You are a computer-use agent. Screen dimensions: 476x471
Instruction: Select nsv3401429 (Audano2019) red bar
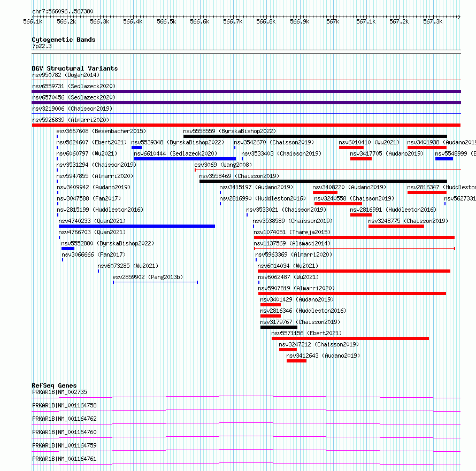click(x=271, y=305)
